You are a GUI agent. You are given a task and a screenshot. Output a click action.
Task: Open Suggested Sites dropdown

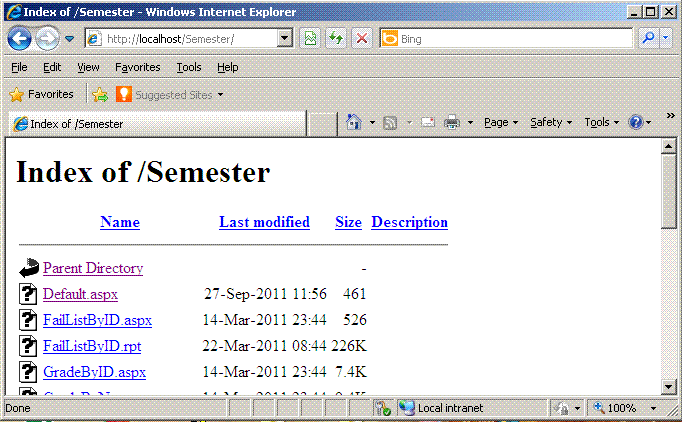220,94
